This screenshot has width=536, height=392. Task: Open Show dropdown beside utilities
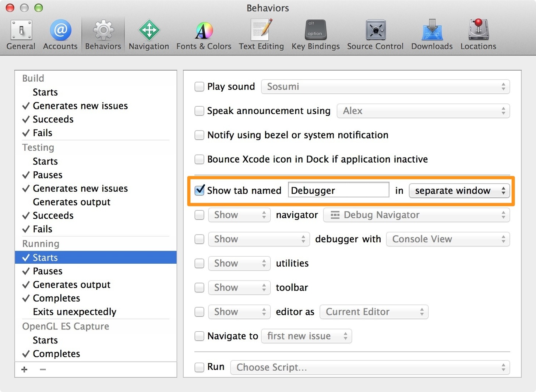coord(239,264)
